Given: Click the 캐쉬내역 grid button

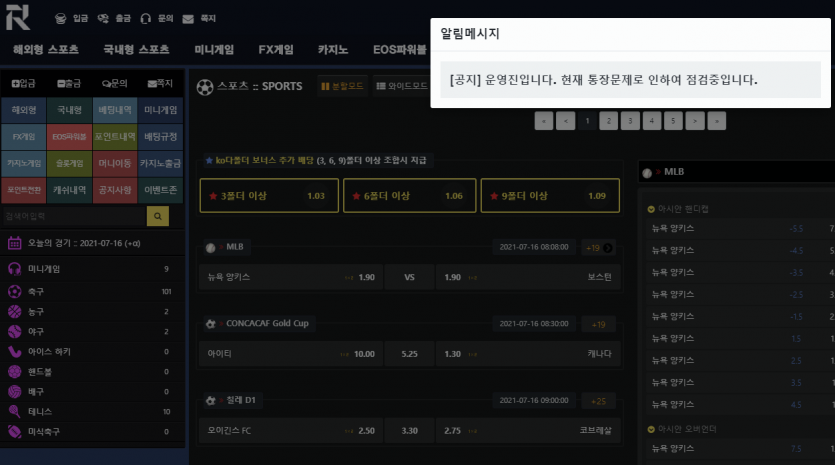Looking at the screenshot, I should coord(69,190).
